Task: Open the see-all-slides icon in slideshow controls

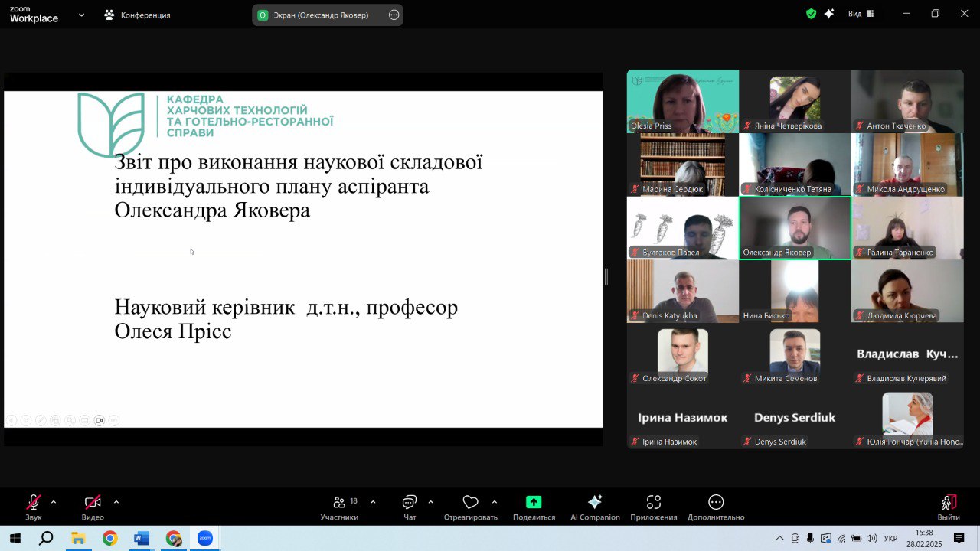Action: pyautogui.click(x=55, y=420)
